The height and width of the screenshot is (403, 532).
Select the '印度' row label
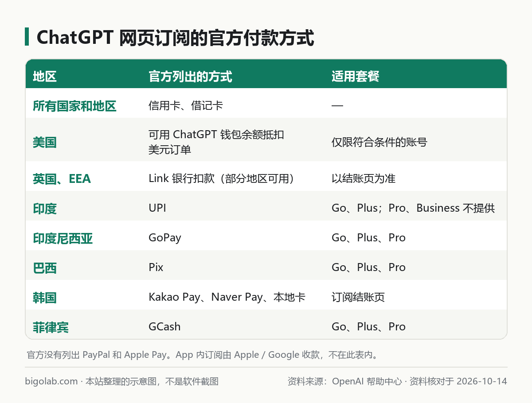45,208
